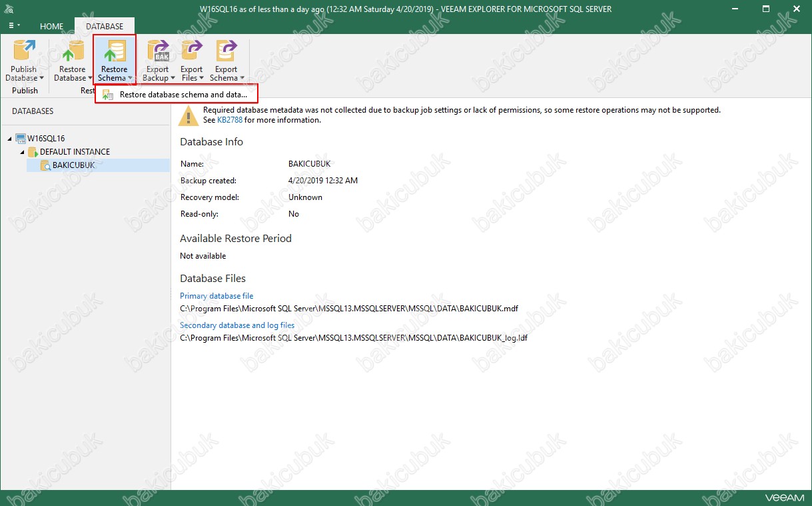
Task: Collapse the DEFAULT INSTANCE tree node
Action: point(23,152)
